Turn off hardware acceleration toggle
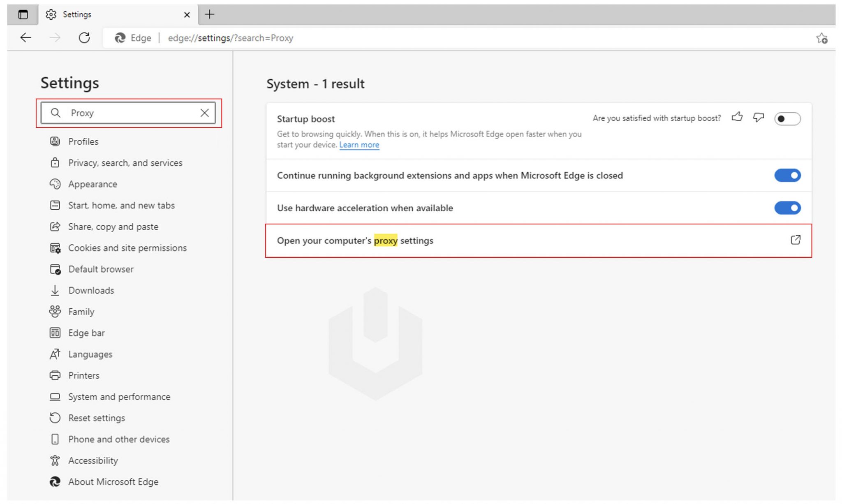842x504 pixels. click(787, 208)
